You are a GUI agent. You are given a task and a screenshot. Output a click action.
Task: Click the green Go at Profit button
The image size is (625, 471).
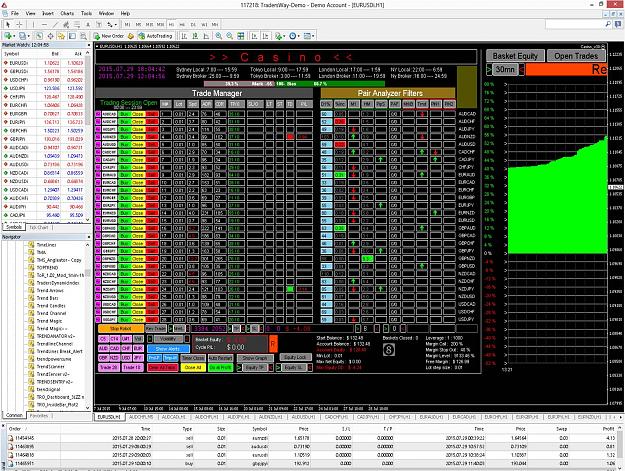tap(220, 367)
